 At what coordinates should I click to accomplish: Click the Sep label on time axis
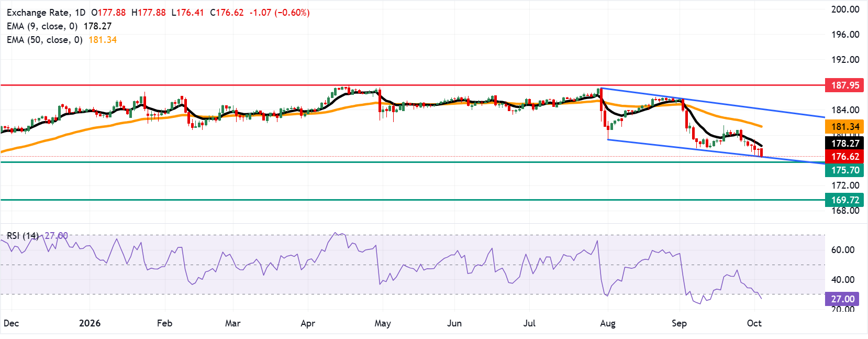(x=679, y=323)
